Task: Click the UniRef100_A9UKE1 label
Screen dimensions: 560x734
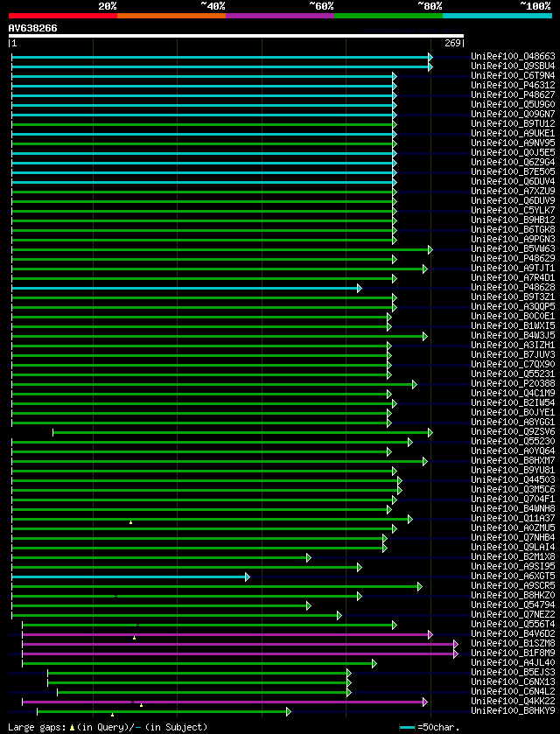Action: pyautogui.click(x=513, y=133)
